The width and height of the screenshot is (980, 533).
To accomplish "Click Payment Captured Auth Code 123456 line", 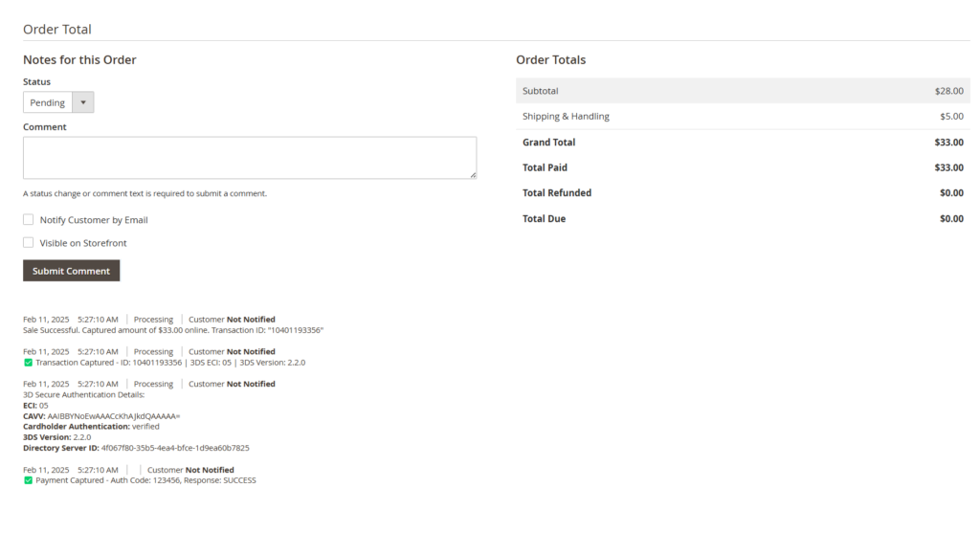I will [x=145, y=480].
